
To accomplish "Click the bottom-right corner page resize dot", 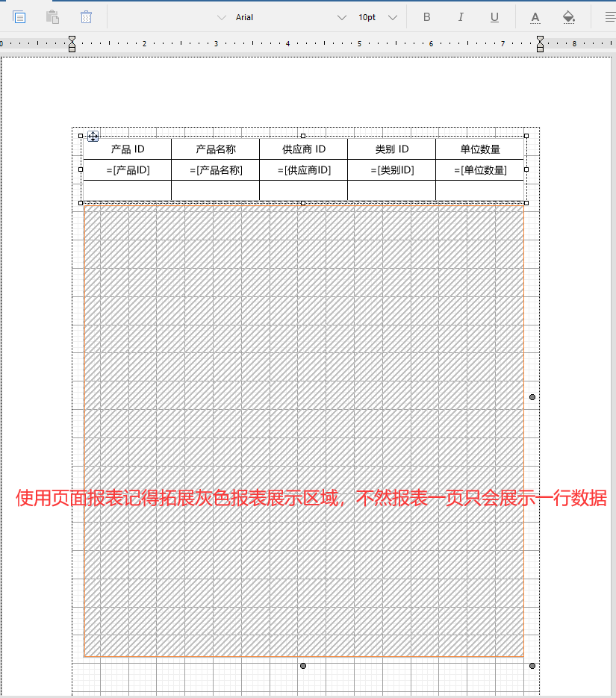I will pos(532,666).
